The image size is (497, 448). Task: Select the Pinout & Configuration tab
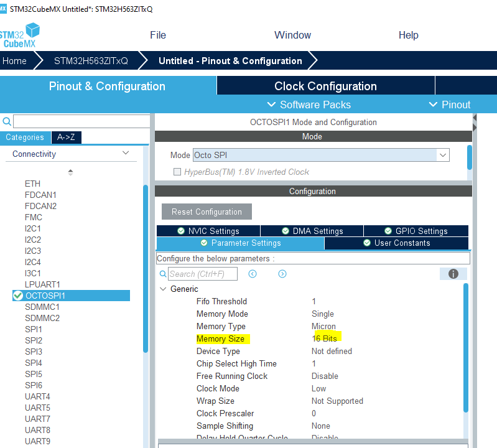(107, 86)
